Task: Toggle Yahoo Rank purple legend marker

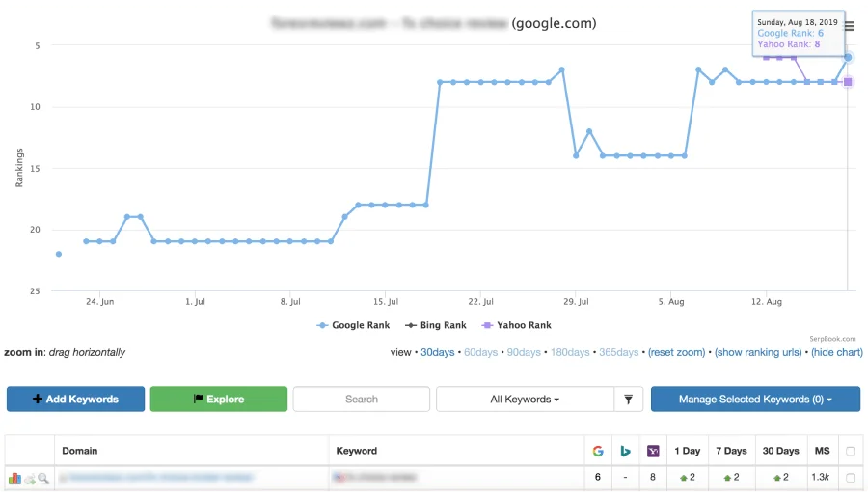Action: click(x=488, y=325)
